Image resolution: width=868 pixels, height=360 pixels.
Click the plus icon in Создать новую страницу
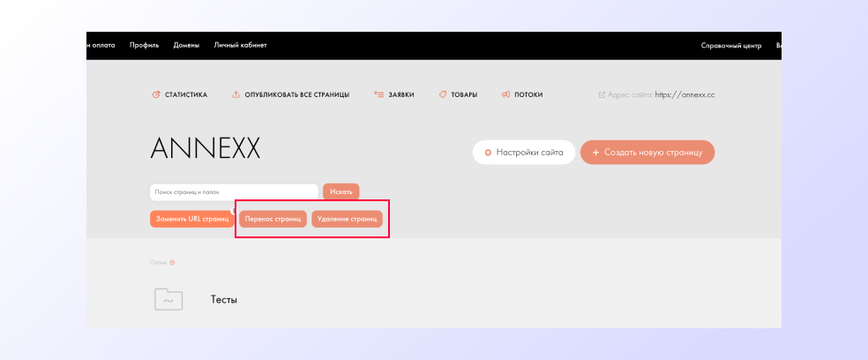pyautogui.click(x=596, y=153)
